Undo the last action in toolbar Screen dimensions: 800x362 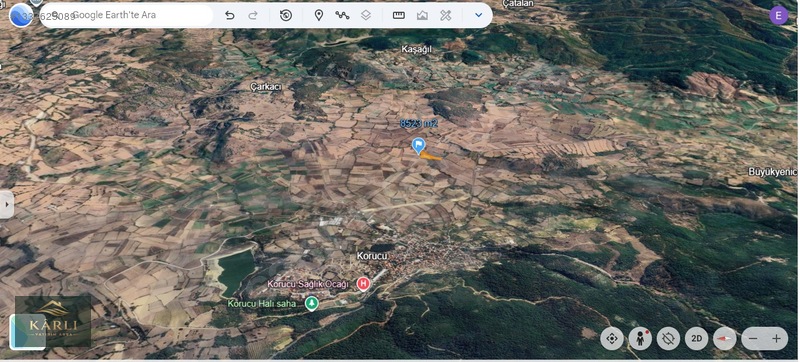tap(230, 15)
